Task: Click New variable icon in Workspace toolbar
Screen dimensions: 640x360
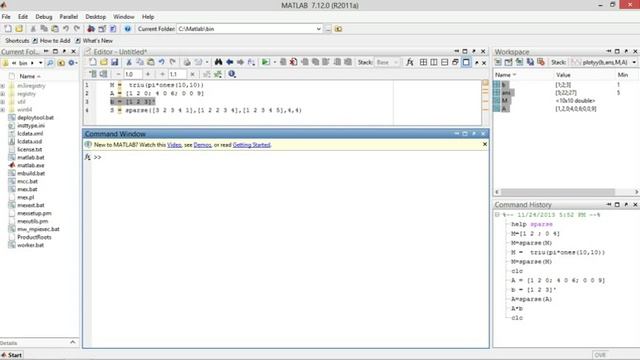Action: pos(498,62)
